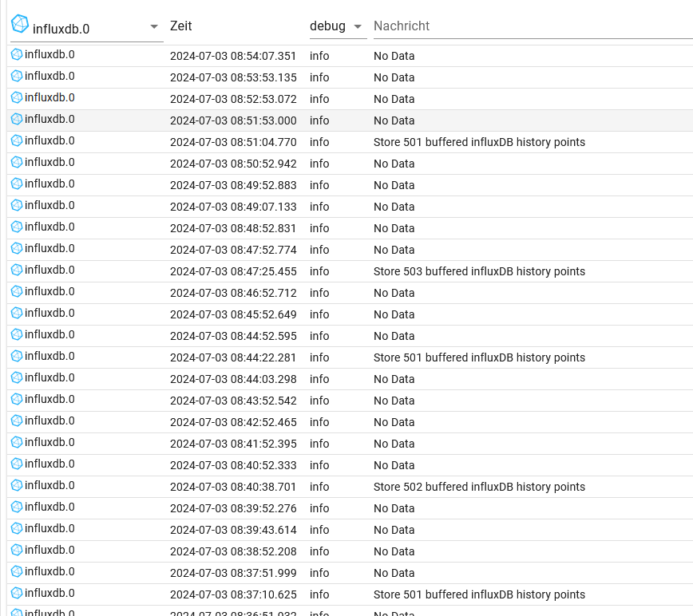Click influxdb icon in the 08:54:07.351 row

point(17,55)
